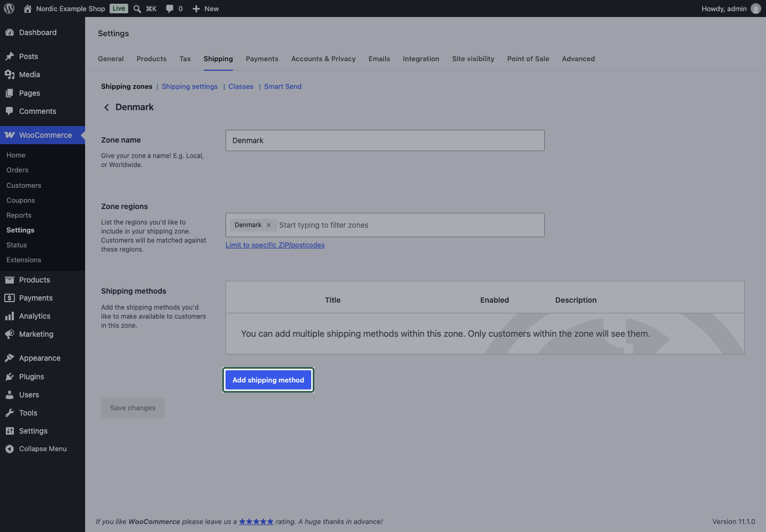Click the Dashboard gauge icon
766x532 pixels.
coord(10,32)
